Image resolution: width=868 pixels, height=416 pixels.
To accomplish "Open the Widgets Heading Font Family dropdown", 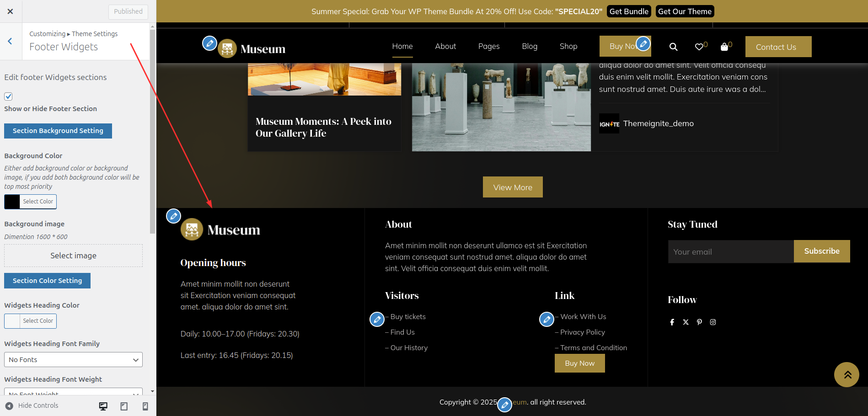I will pos(73,359).
